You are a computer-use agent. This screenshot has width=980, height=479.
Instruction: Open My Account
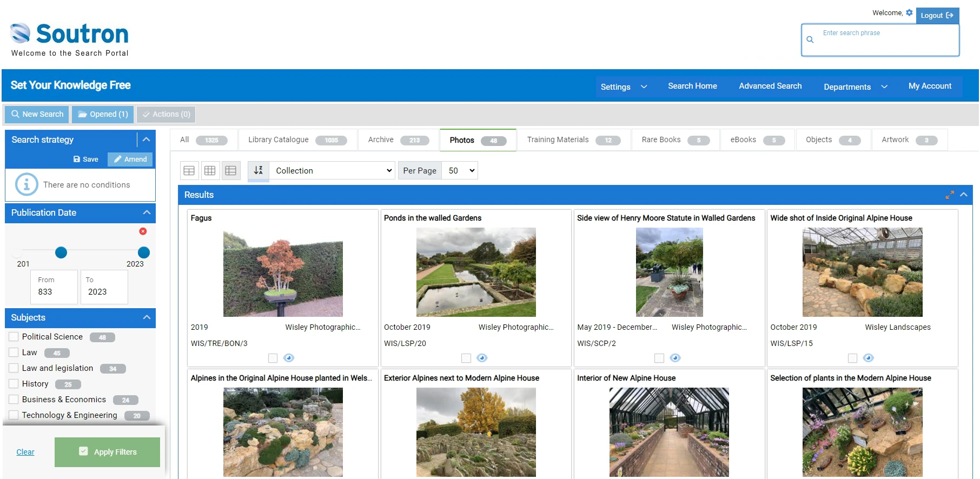pyautogui.click(x=930, y=86)
